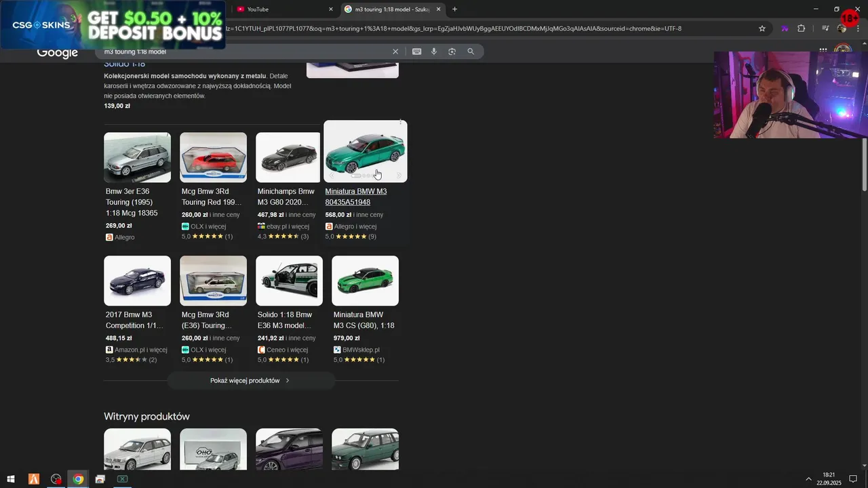Open the Minichamps Bmw M3 G80 image
Screen dimensions: 868x488
point(288,157)
